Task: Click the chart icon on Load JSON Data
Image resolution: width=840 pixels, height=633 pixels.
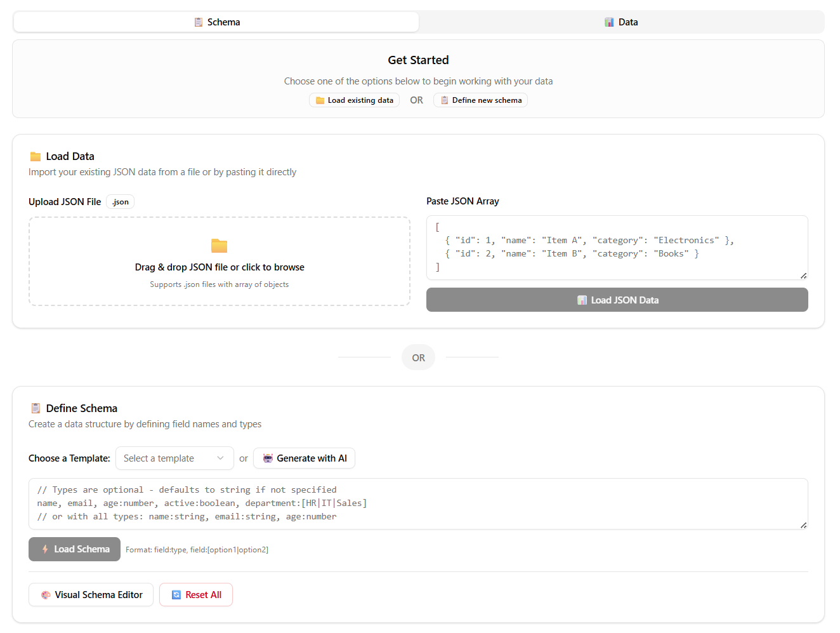Action: coord(582,300)
